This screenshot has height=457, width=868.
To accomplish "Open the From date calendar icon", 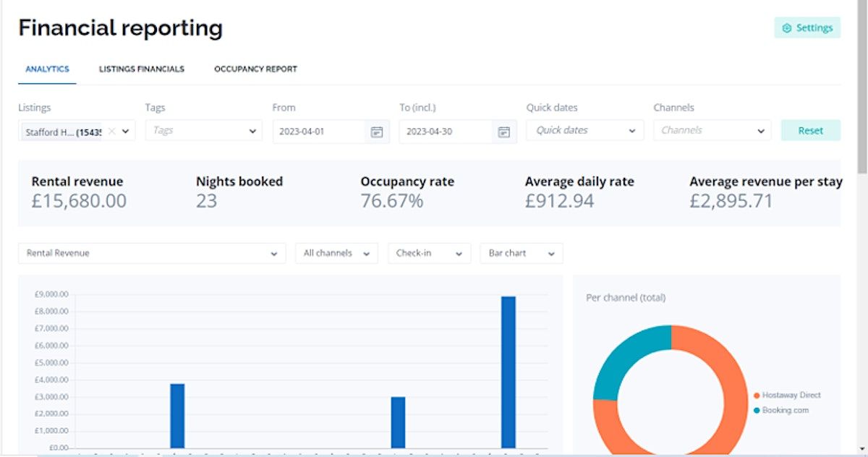I will (376, 132).
